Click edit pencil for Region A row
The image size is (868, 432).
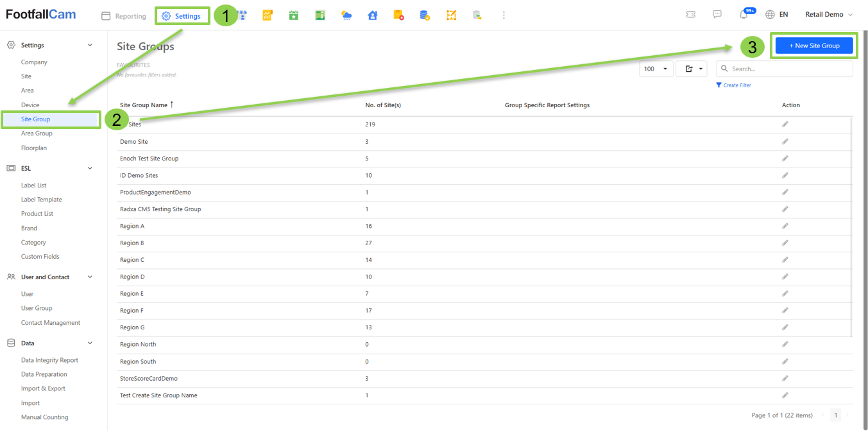coord(785,226)
